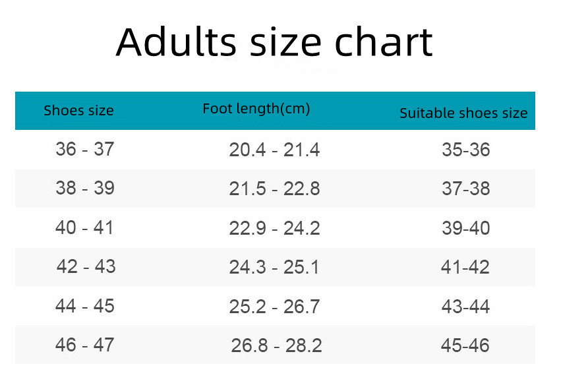Select the "Foot length(cm)" column header
Image resolution: width=588 pixels, height=387 pixels.
(256, 109)
